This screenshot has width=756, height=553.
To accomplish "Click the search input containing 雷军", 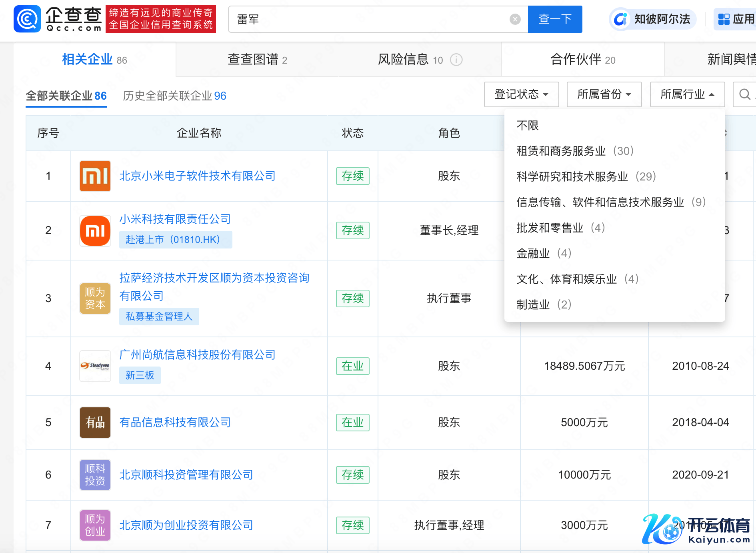I will (368, 19).
